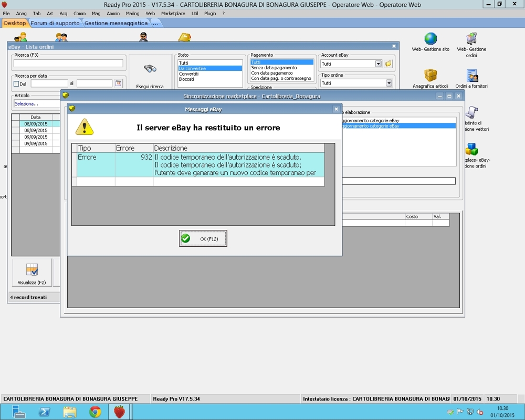Open the Marketplace menu

coord(173,14)
